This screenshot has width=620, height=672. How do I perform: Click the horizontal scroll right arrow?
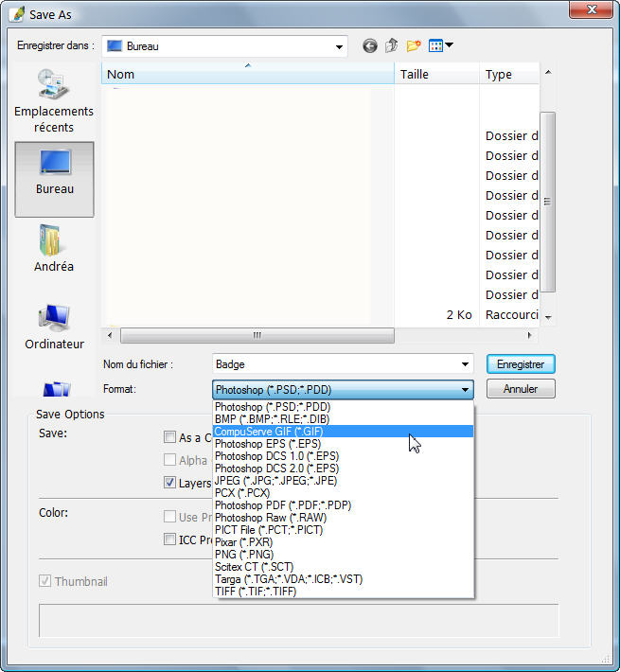click(x=530, y=335)
